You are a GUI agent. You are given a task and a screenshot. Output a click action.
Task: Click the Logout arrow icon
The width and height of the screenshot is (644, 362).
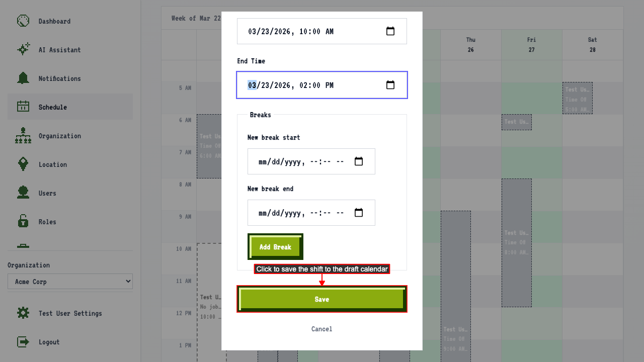click(23, 341)
